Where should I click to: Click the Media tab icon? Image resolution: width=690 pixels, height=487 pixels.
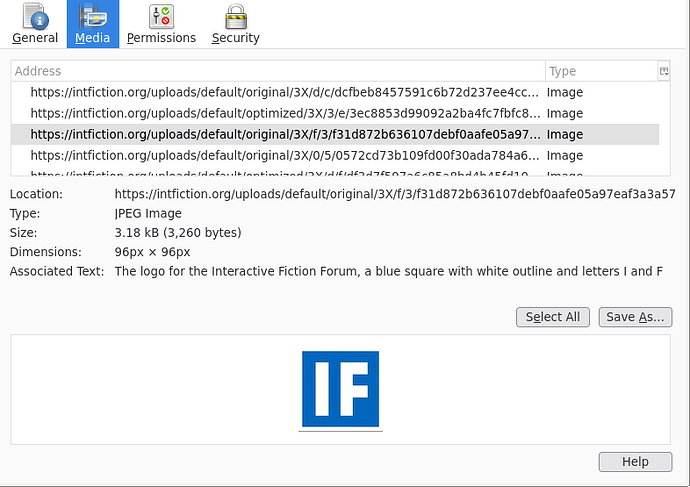(93, 16)
